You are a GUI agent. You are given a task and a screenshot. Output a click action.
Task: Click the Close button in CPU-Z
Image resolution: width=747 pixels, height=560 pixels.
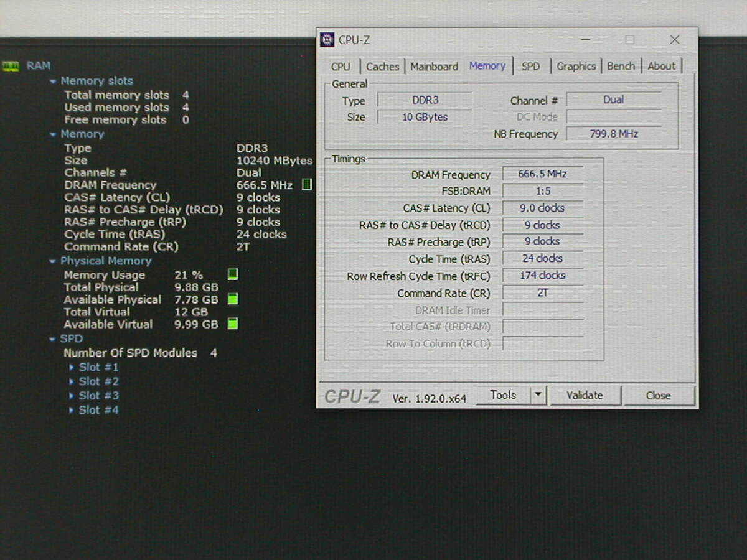pos(658,395)
